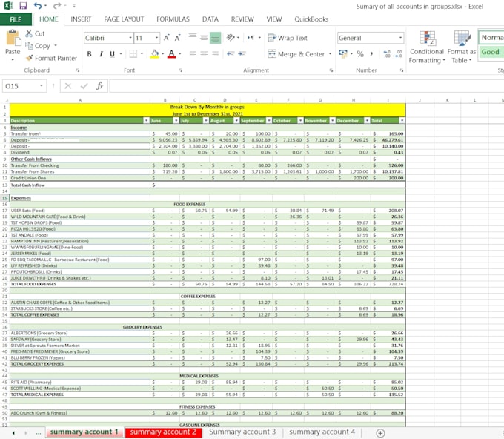504x439 pixels.
Task: Open the QuickBooks ribbon tab
Action: tap(311, 19)
